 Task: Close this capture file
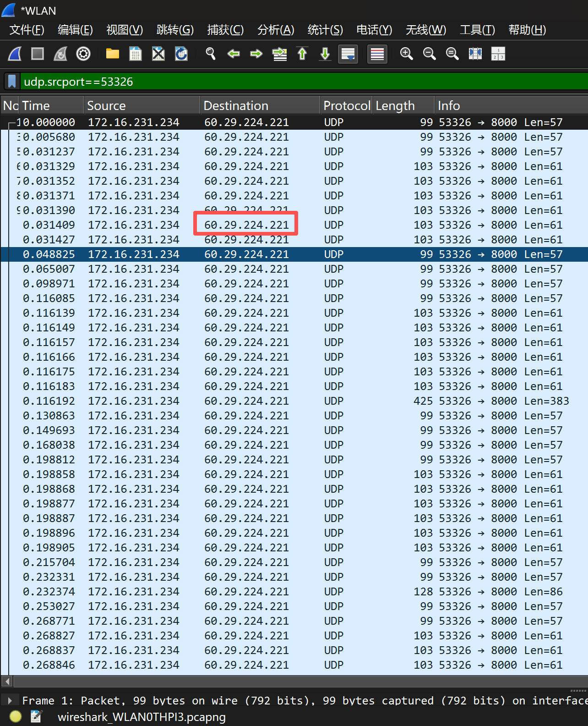coord(158,54)
